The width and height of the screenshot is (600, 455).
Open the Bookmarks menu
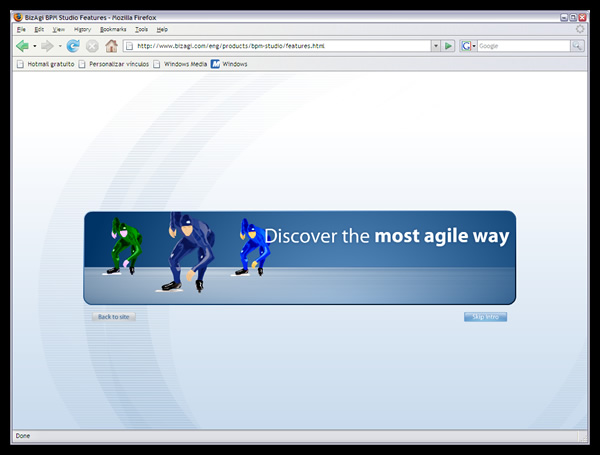click(113, 30)
